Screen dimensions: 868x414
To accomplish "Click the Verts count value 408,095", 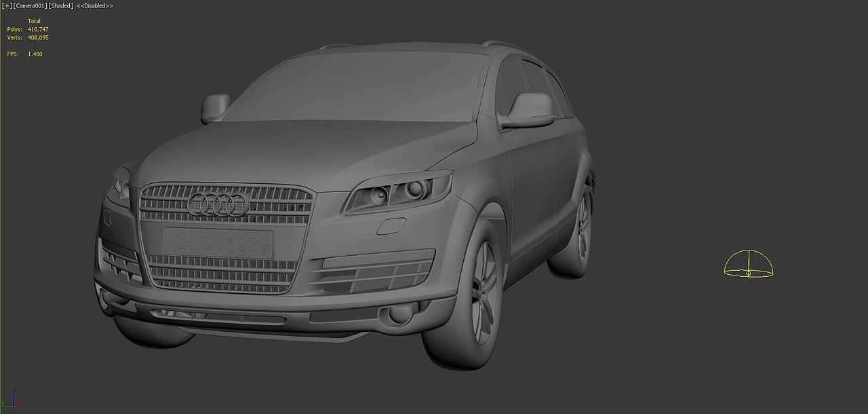I will coord(38,37).
